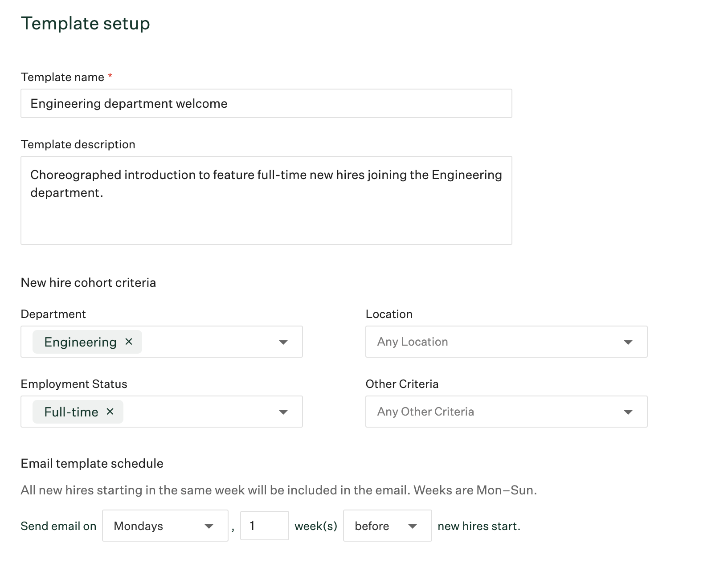
Task: Remove the Full-time status tag
Action: (x=110, y=412)
